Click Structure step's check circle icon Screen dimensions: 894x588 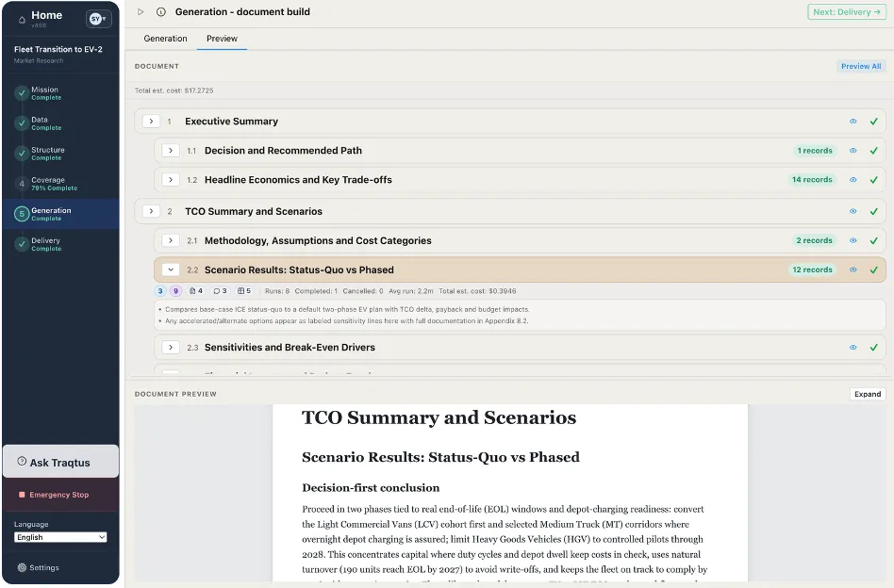click(x=22, y=154)
